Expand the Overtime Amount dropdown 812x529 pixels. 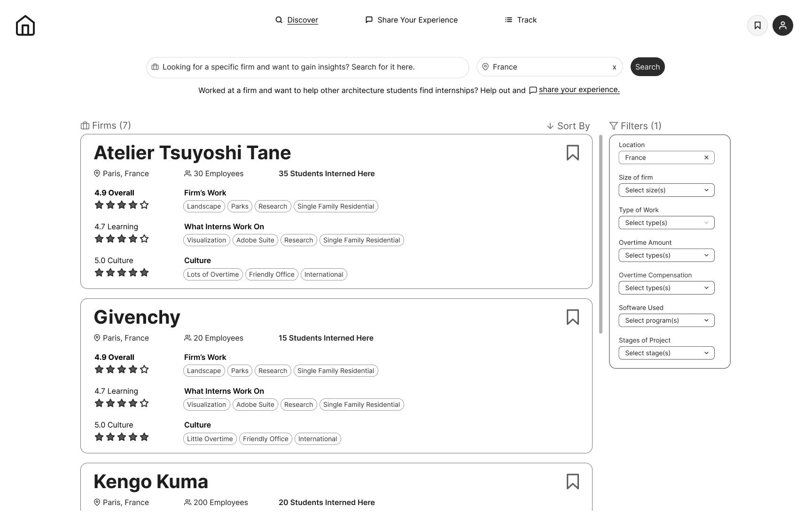[x=666, y=255]
